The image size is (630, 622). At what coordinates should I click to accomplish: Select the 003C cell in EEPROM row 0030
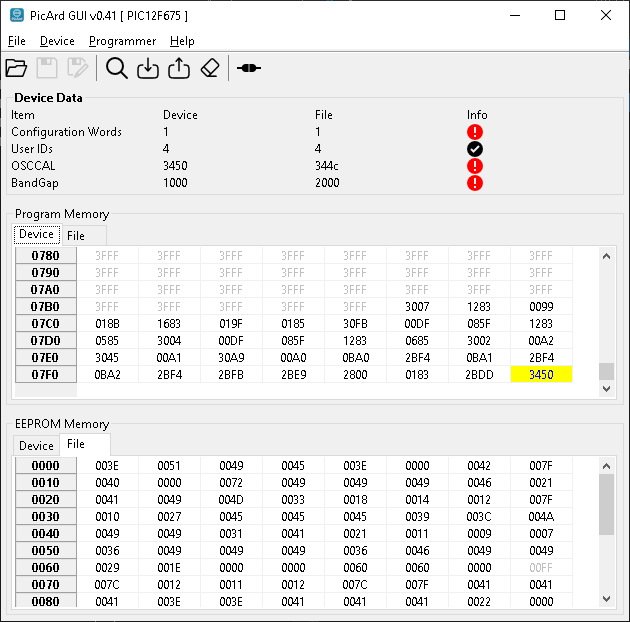click(479, 517)
